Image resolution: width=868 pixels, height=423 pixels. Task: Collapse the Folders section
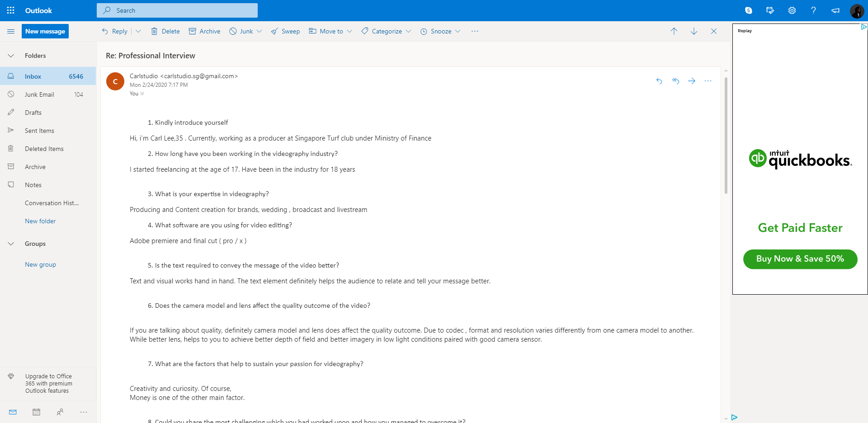pyautogui.click(x=11, y=56)
